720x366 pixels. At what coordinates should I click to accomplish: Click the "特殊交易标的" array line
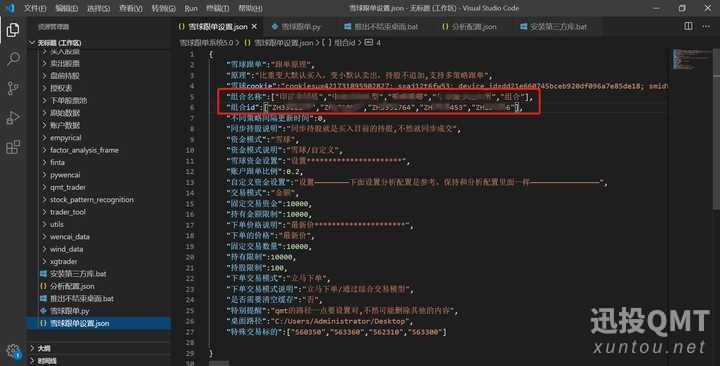pos(336,332)
